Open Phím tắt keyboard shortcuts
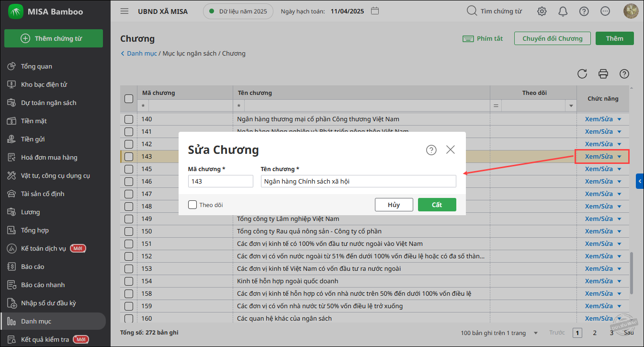This screenshot has height=347, width=644. (483, 38)
